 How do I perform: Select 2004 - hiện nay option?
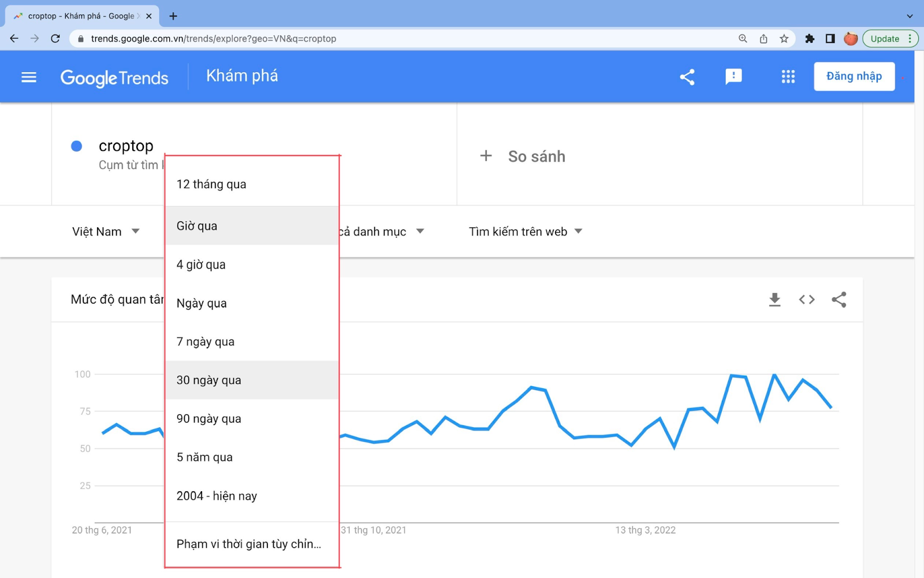tap(252, 496)
